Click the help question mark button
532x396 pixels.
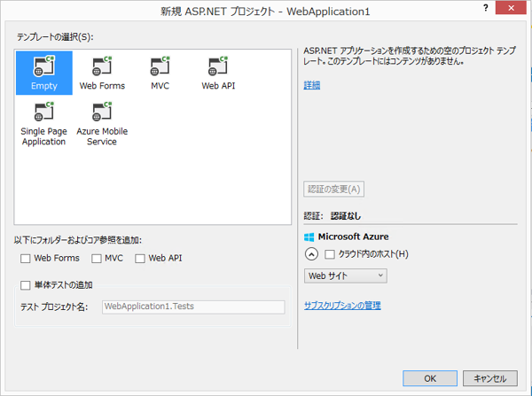point(485,9)
